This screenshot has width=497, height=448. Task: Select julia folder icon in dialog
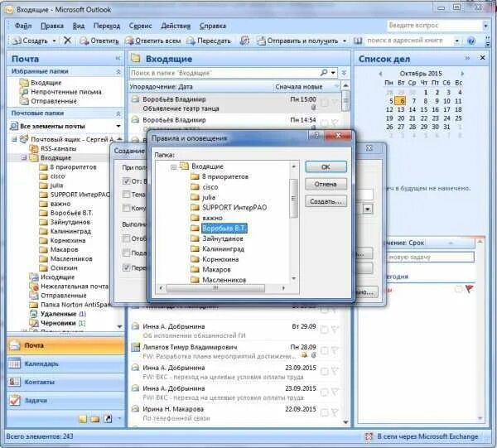coord(195,197)
